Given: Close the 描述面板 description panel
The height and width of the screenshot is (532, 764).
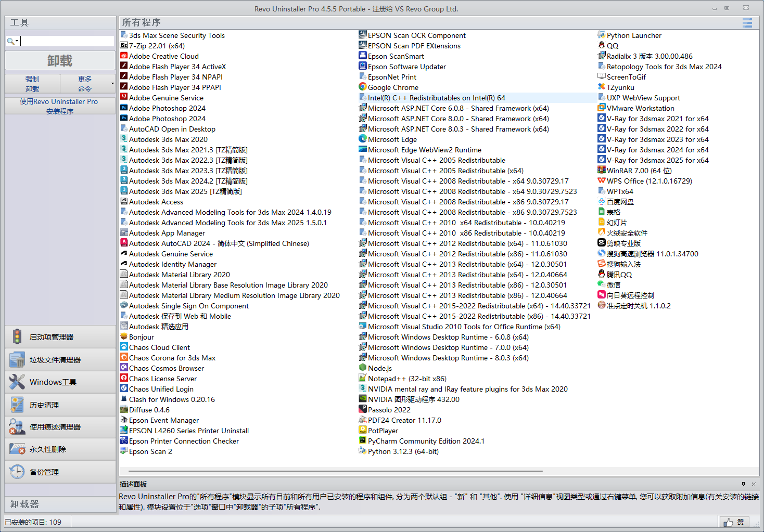Looking at the screenshot, I should pos(754,484).
